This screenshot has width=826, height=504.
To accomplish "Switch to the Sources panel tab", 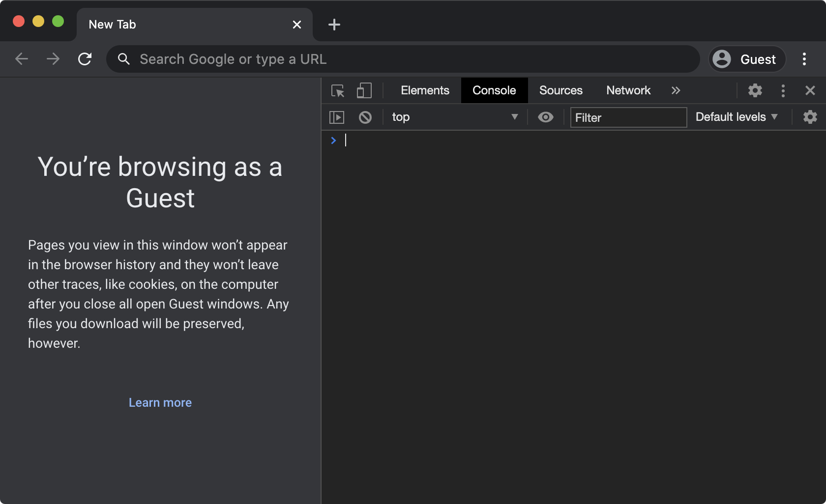I will (x=561, y=90).
